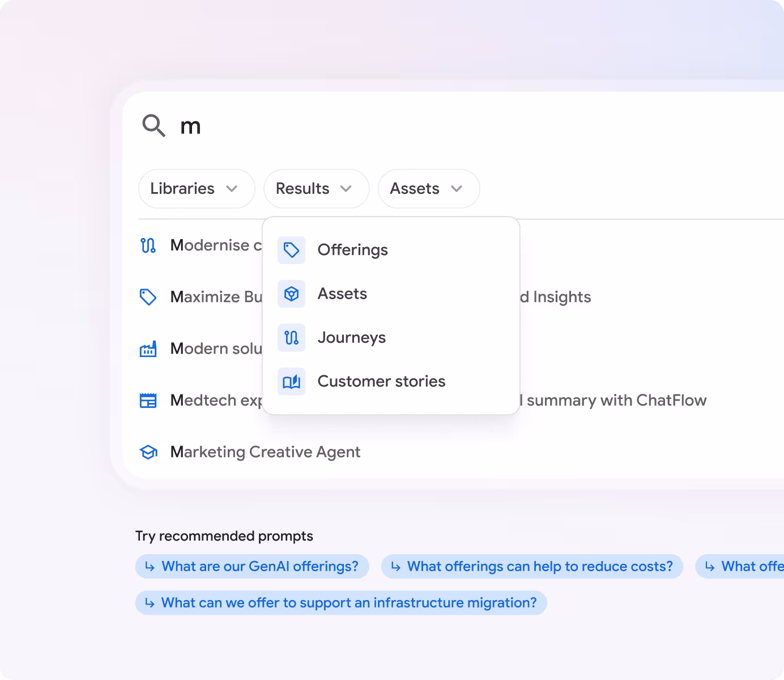784x680 pixels.
Task: Click prompt about infrastructure migration support
Action: pyautogui.click(x=341, y=603)
